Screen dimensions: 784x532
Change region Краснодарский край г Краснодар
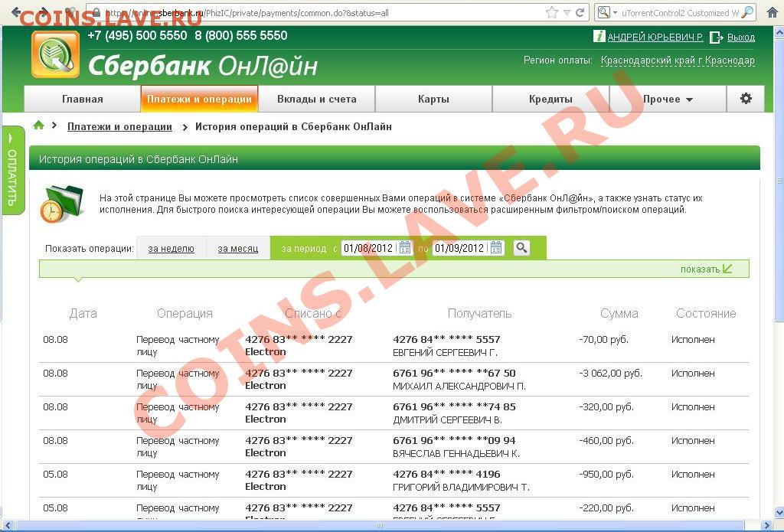coord(678,60)
